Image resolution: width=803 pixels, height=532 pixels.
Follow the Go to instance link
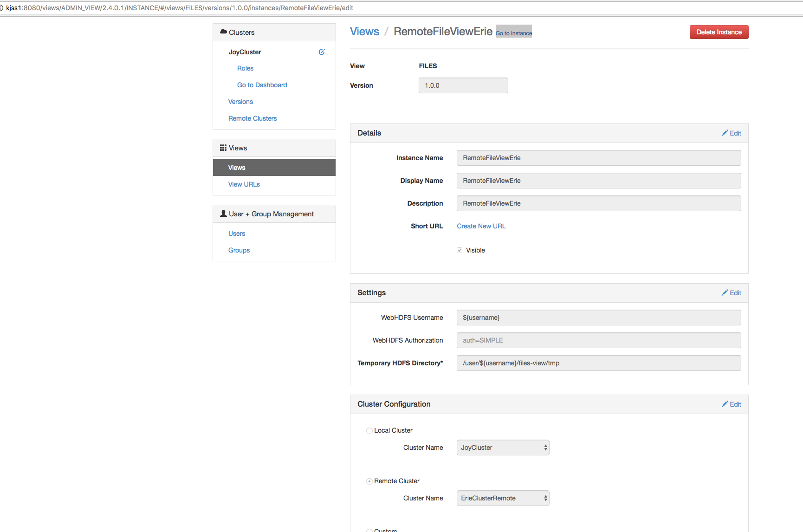click(x=513, y=32)
